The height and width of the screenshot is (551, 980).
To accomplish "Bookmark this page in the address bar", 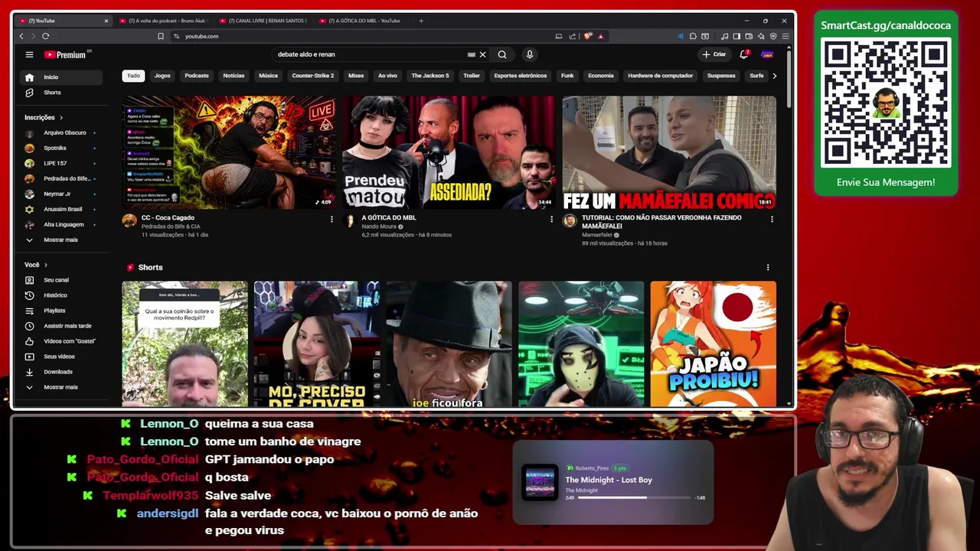I will 161,36.
